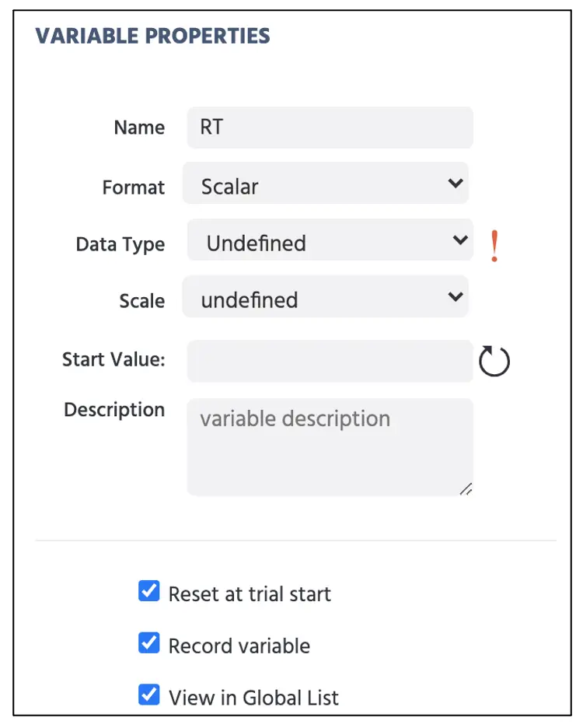This screenshot has width=583, height=728.
Task: Expand the Data Type dropdown showing Undefined
Action: coord(330,240)
